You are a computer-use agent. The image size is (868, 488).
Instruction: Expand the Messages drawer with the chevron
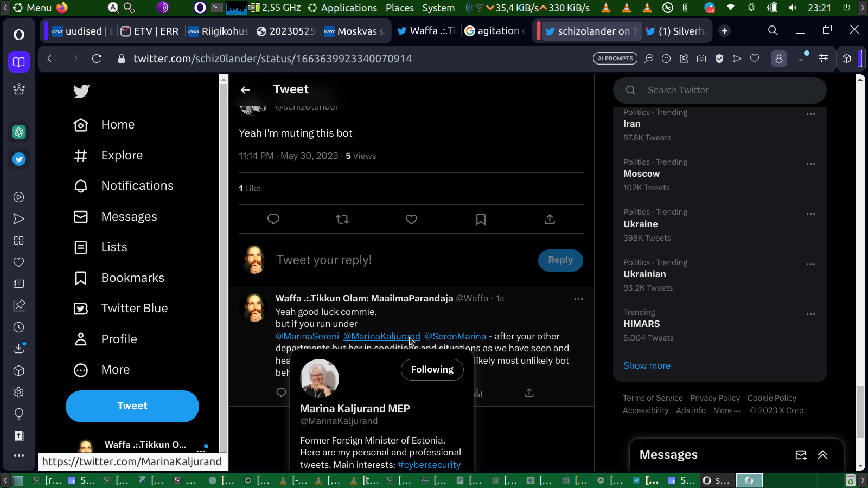click(823, 455)
